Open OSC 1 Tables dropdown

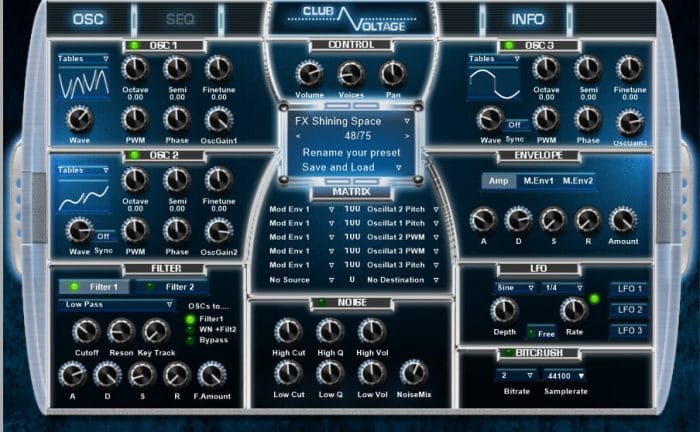[83, 58]
